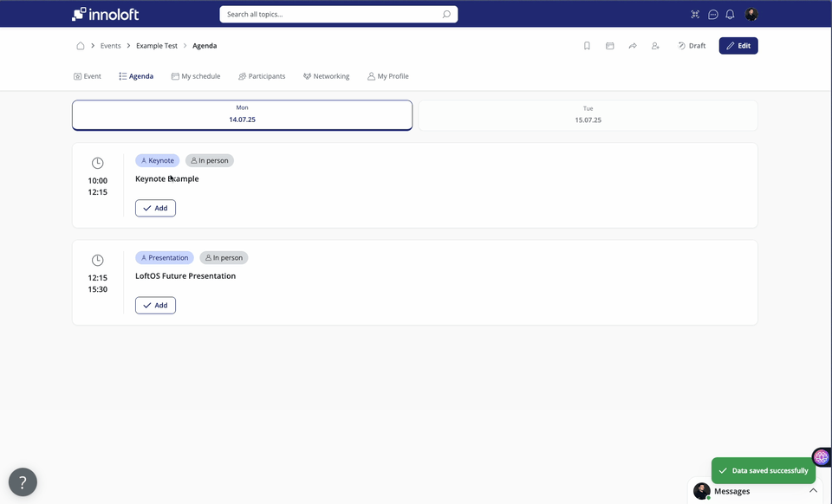Open the home breadcrumb icon
This screenshot has width=832, height=504.
pos(81,46)
